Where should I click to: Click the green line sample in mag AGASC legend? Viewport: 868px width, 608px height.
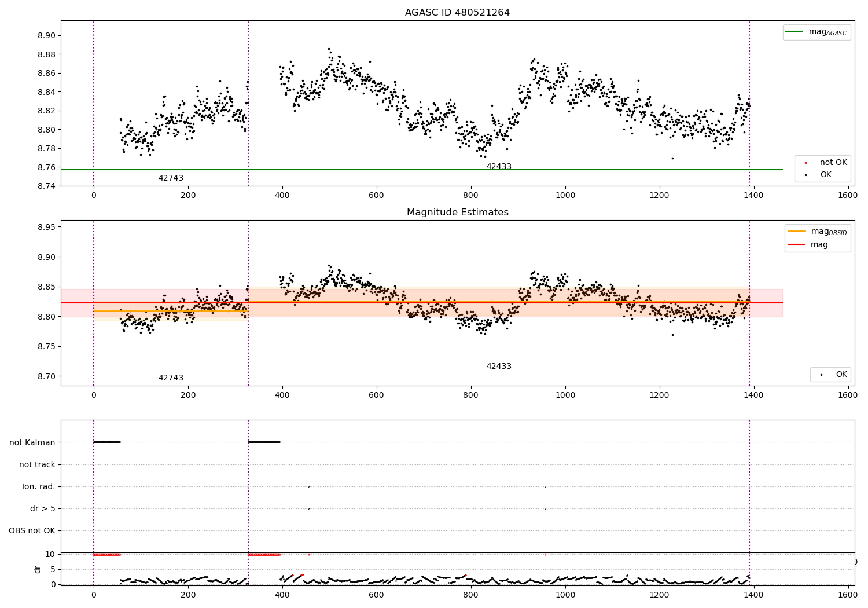click(795, 32)
